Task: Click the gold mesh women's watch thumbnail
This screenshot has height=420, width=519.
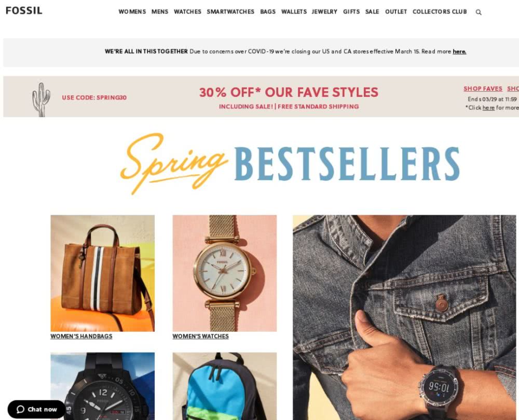Action: [x=224, y=273]
